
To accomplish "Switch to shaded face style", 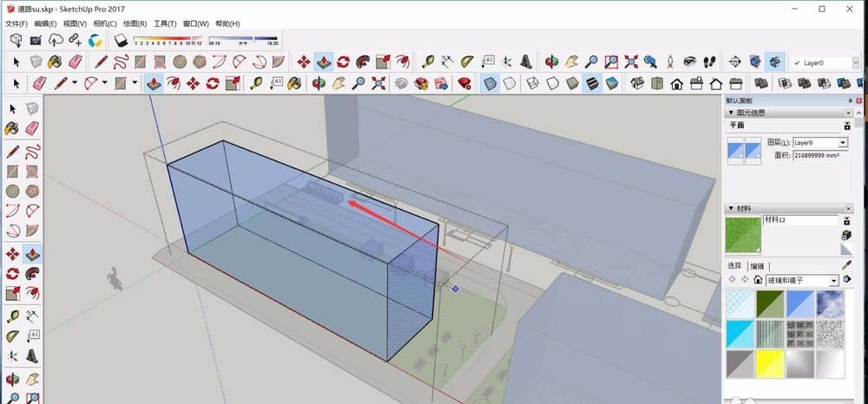I will pyautogui.click(x=572, y=83).
